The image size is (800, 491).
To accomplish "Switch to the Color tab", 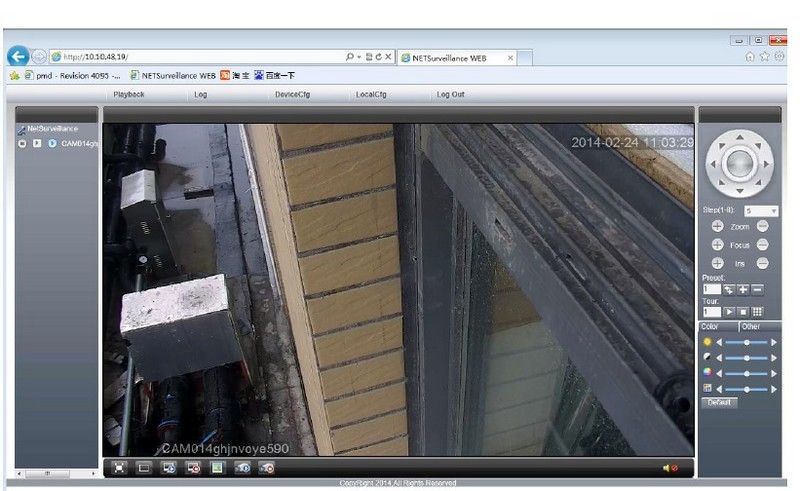I will pyautogui.click(x=718, y=327).
